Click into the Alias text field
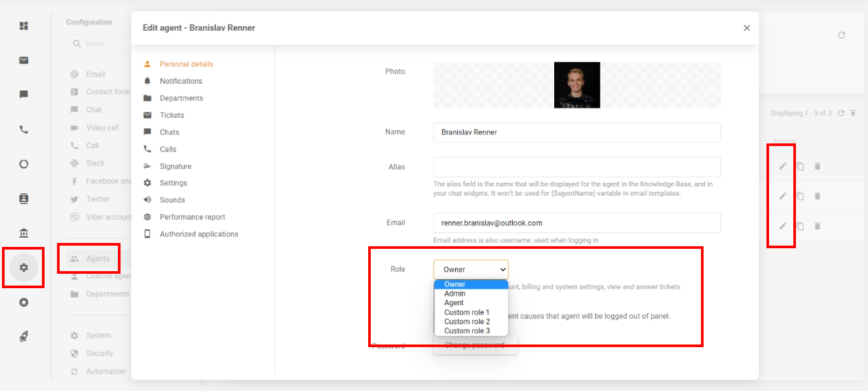 pyautogui.click(x=576, y=167)
